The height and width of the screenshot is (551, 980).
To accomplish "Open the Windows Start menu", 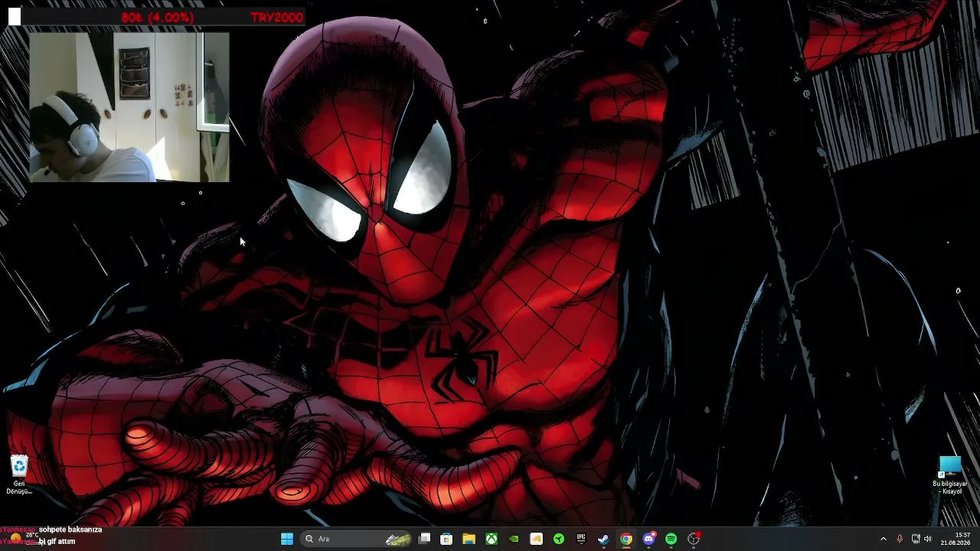I will point(287,539).
